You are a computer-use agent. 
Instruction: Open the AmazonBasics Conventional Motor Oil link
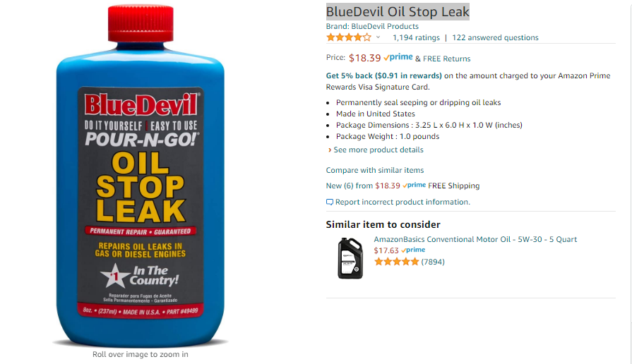tap(475, 239)
